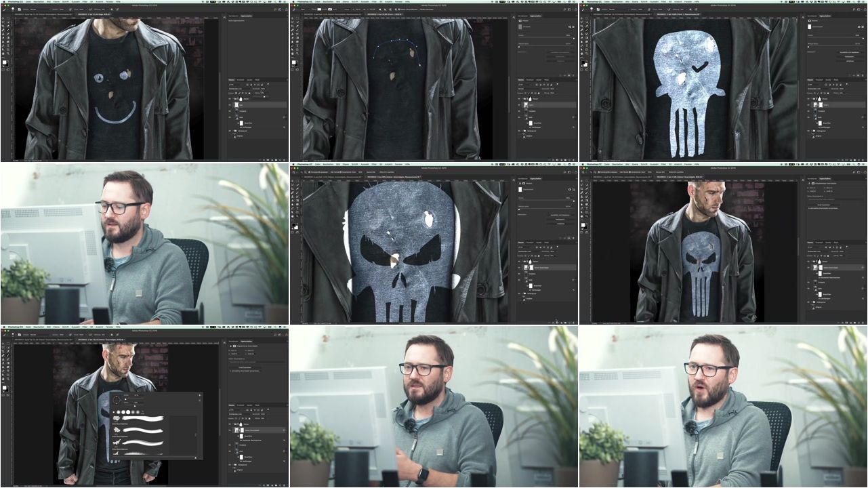Pick Lasso tool in smiley-shirt Photoshop frame
Image resolution: width=868 pixels, height=488 pixels.
[x=3, y=22]
